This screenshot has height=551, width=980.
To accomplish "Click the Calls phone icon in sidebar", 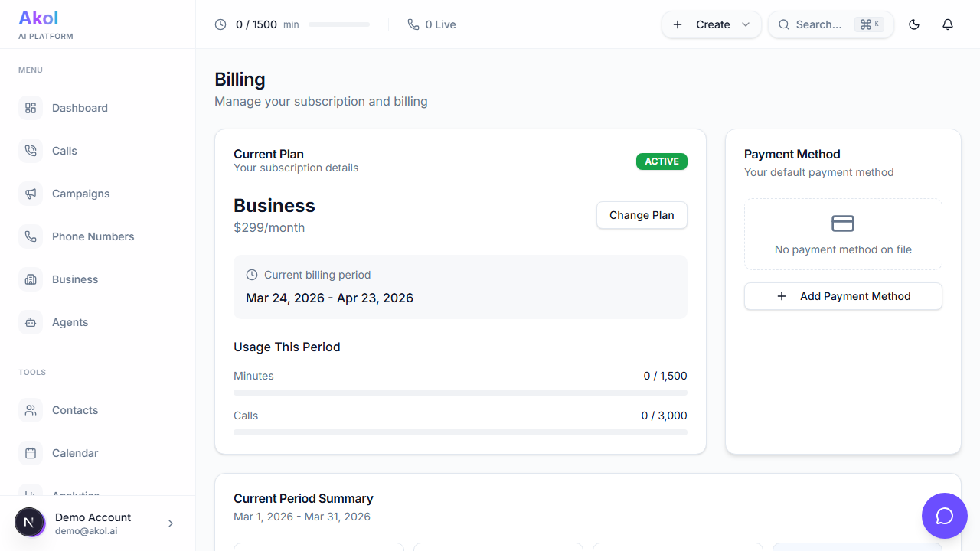I will point(31,151).
